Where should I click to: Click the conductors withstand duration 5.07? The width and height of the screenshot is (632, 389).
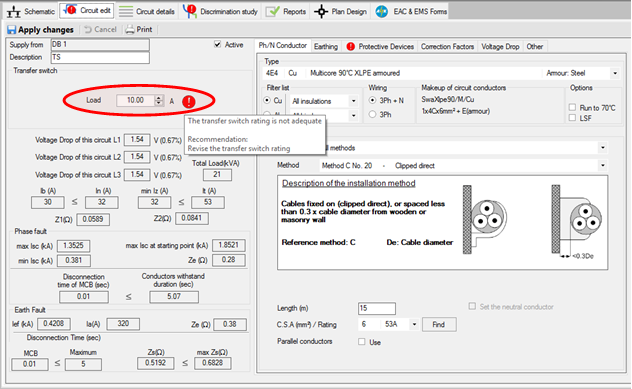(174, 297)
